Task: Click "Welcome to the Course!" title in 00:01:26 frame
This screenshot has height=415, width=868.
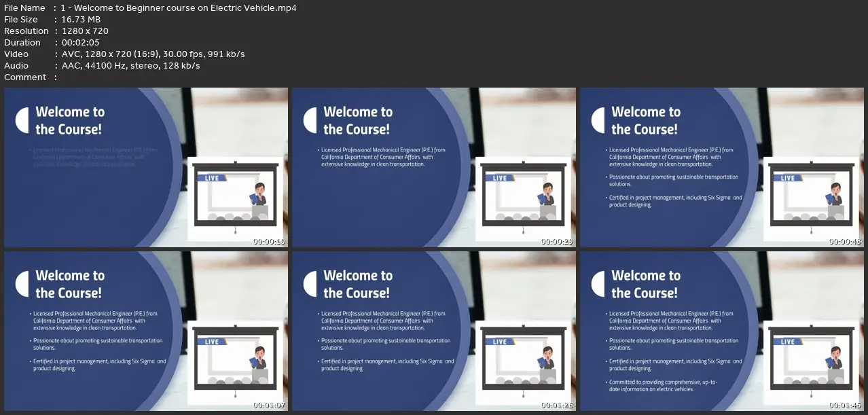Action: [358, 284]
